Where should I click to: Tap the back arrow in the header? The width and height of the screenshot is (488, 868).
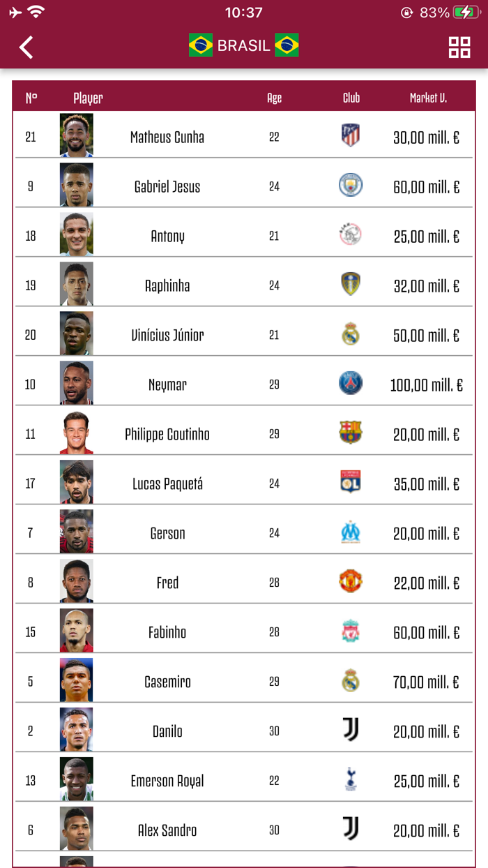tap(26, 47)
